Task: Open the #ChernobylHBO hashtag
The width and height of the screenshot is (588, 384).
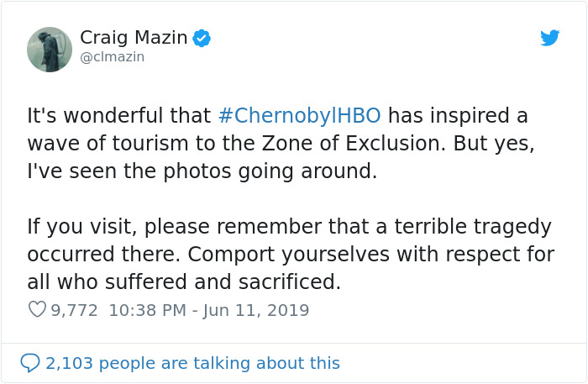Action: 301,115
